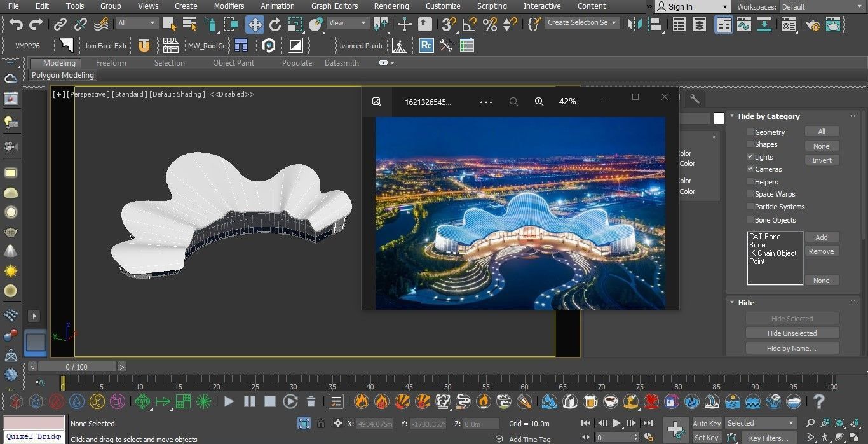Enable the Geometry checkbox

750,132
